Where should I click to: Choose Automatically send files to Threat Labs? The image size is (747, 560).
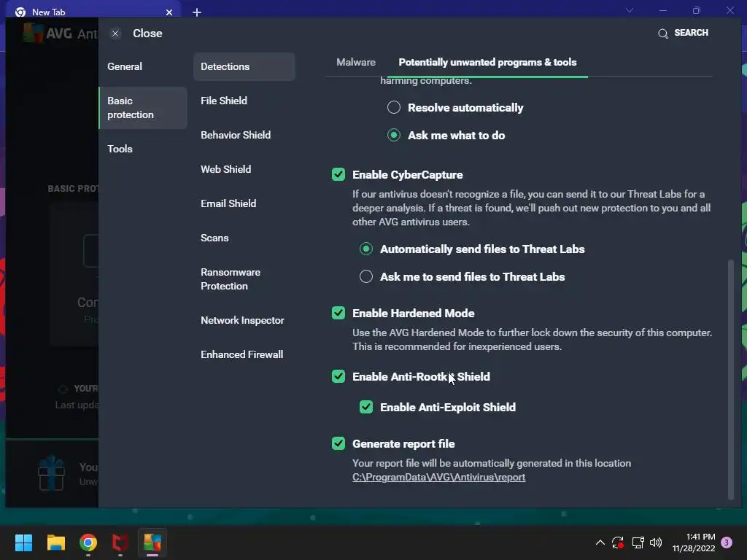tap(366, 249)
